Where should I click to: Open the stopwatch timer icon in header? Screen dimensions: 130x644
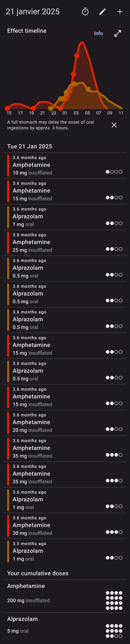tap(85, 11)
